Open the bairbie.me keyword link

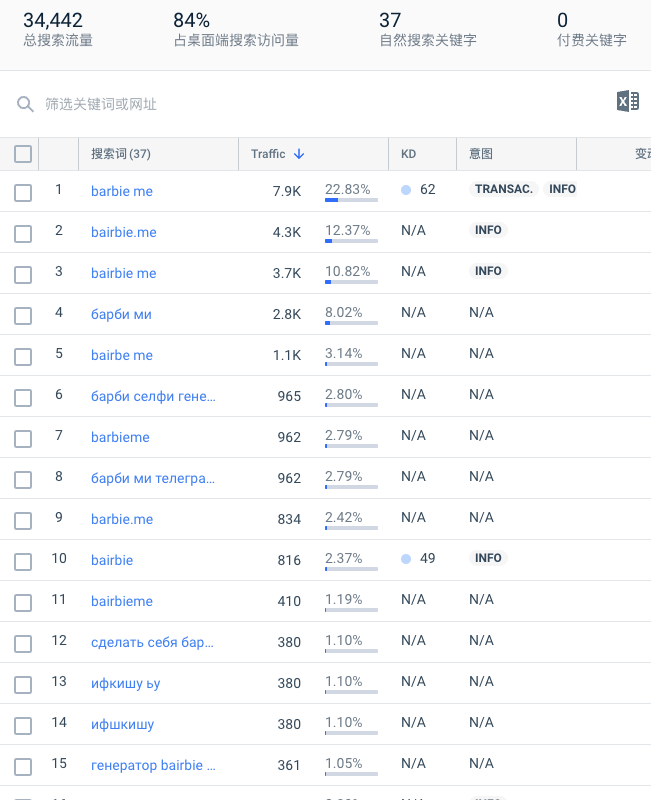point(124,232)
